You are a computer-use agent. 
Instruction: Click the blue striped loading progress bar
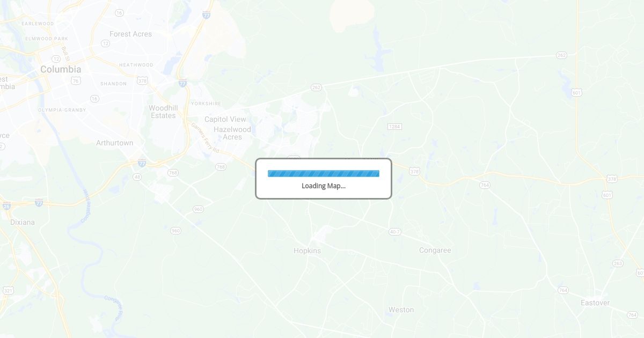(x=324, y=173)
